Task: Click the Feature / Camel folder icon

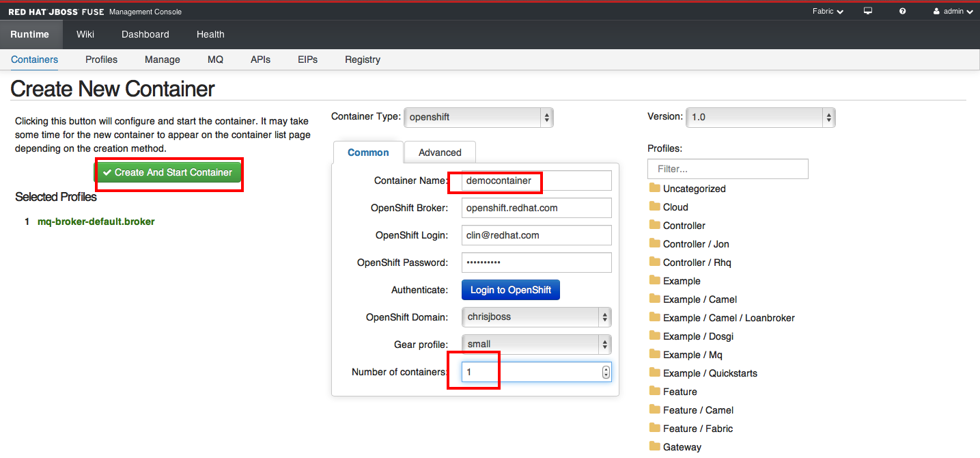Action: point(655,409)
